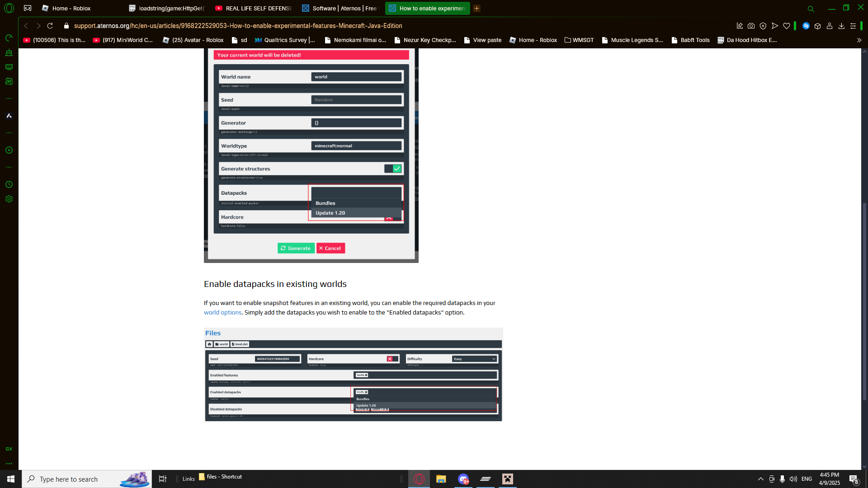Open the Opera GX main menu logo

click(x=9, y=8)
